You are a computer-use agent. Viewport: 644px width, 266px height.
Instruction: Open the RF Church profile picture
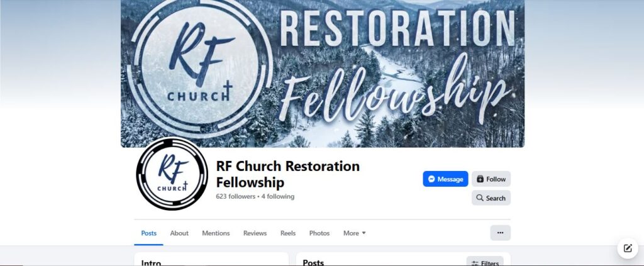pos(172,174)
